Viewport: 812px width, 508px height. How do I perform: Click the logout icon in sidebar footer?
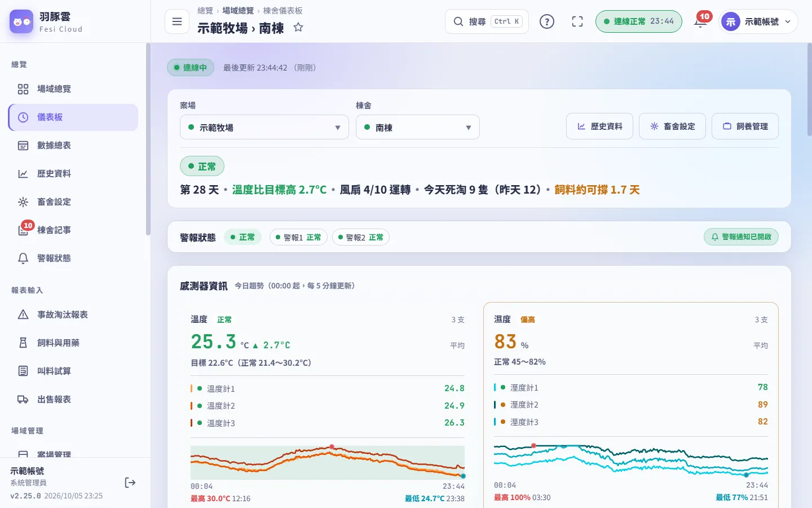click(x=130, y=482)
